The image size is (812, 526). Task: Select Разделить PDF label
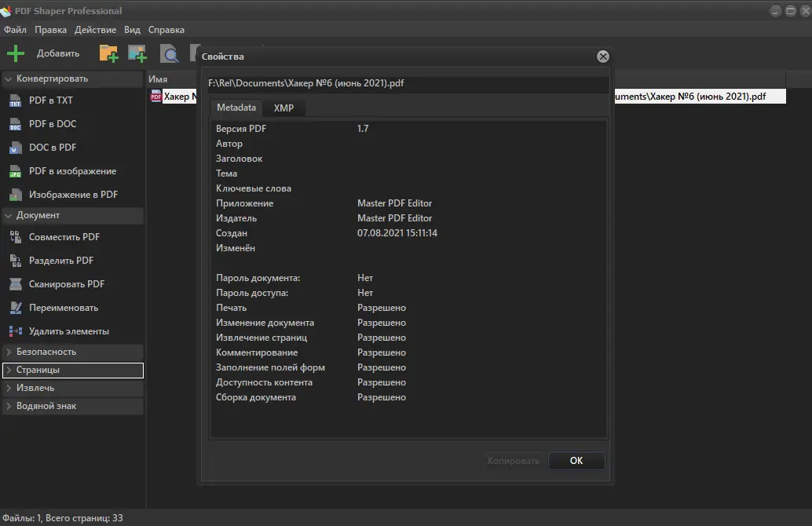click(x=61, y=261)
